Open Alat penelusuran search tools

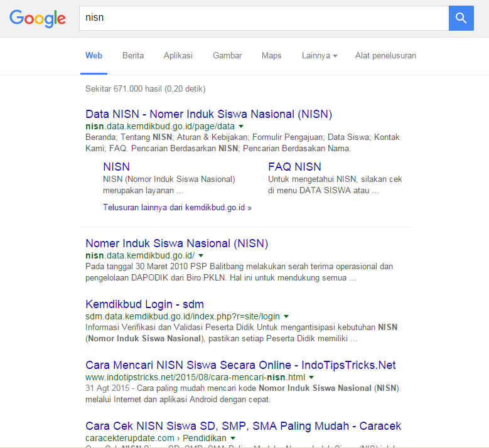(385, 55)
